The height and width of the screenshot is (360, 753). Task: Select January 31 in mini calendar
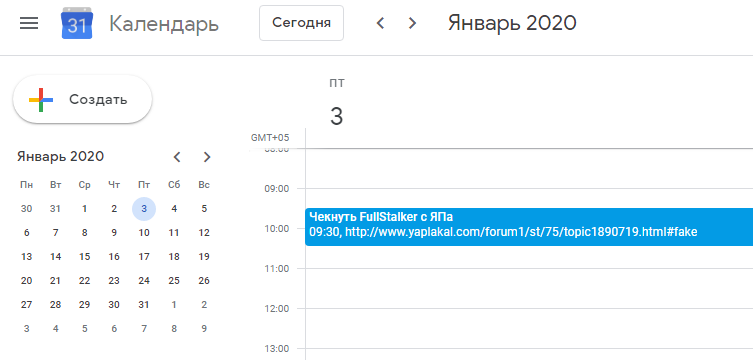click(x=144, y=305)
